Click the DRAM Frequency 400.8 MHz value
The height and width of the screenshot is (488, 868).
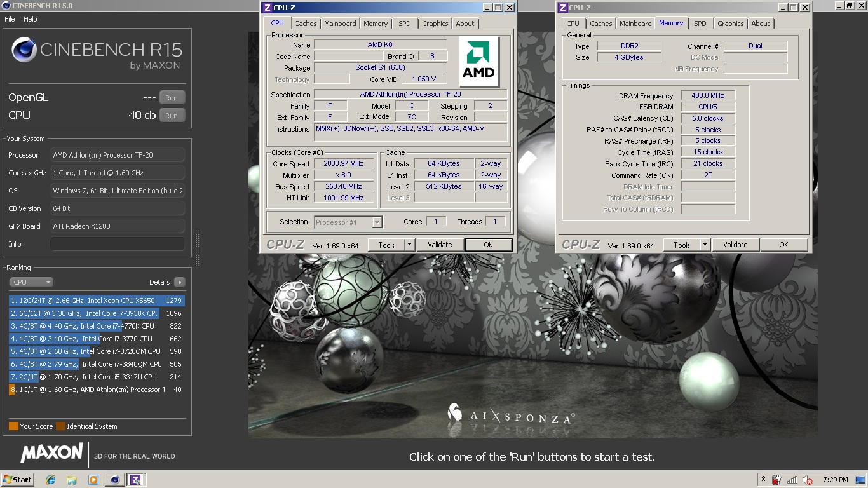point(708,95)
